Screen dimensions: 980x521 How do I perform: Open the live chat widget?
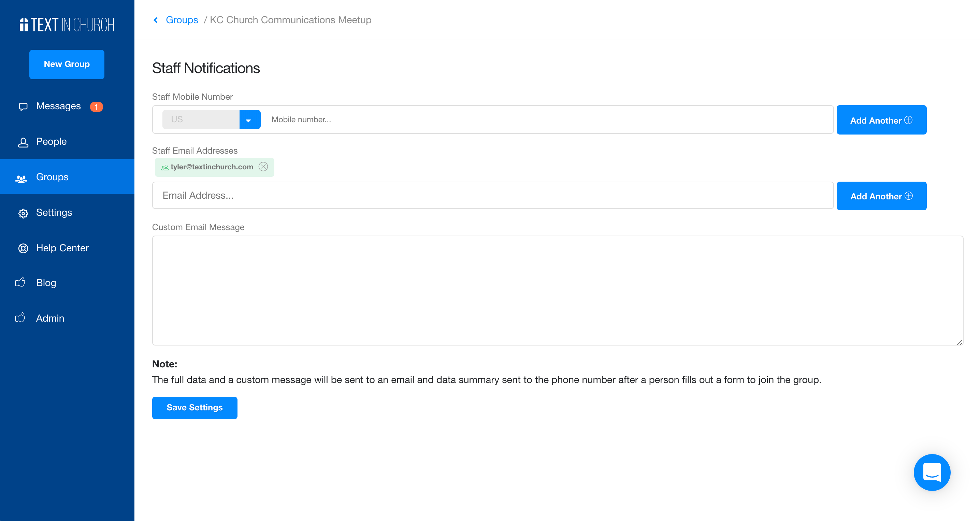point(932,472)
